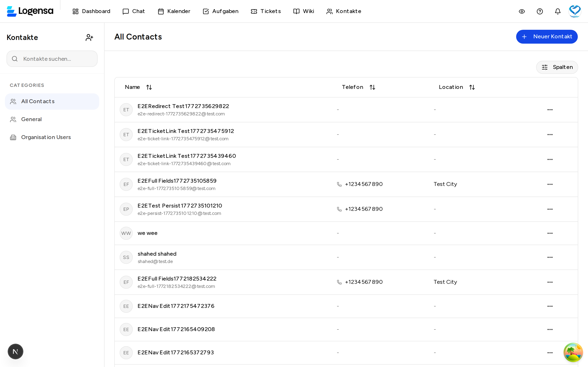Open the Spalten columns dropdown
Viewport: 588px width, 367px height.
(557, 67)
